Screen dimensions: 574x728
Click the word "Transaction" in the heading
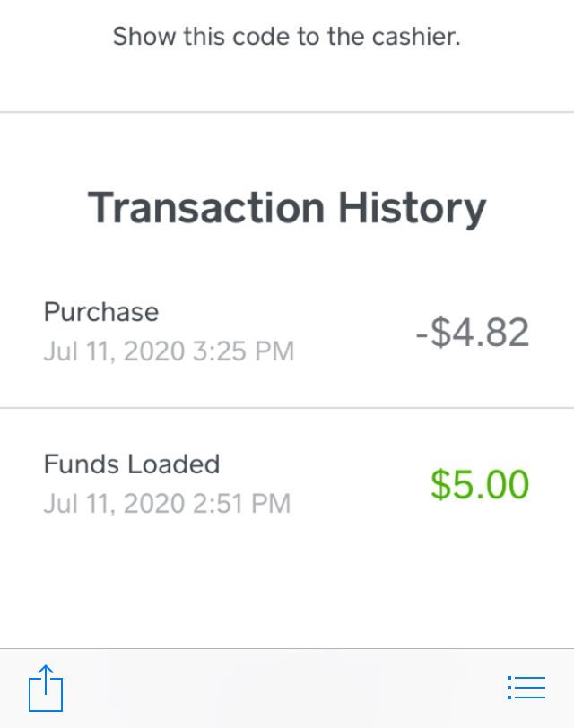tap(206, 208)
